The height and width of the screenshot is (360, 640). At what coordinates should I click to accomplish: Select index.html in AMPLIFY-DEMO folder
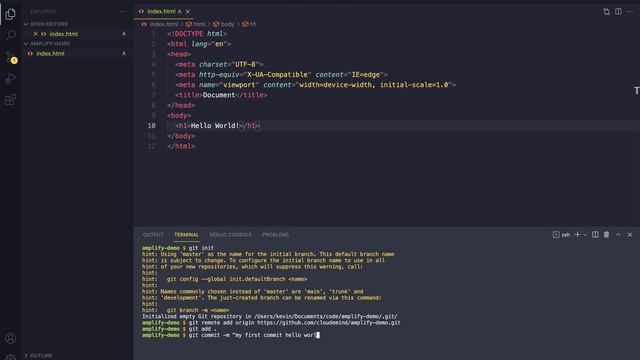[50, 53]
